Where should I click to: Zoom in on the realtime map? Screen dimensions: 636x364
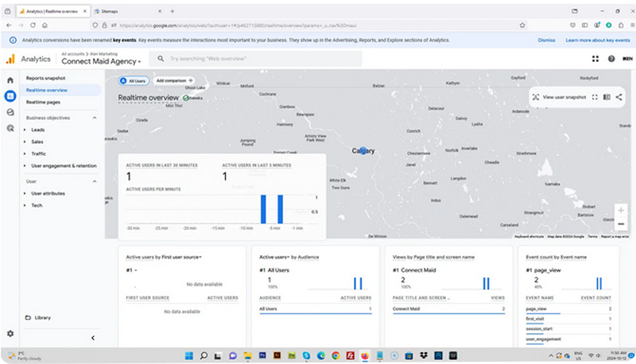tap(621, 211)
